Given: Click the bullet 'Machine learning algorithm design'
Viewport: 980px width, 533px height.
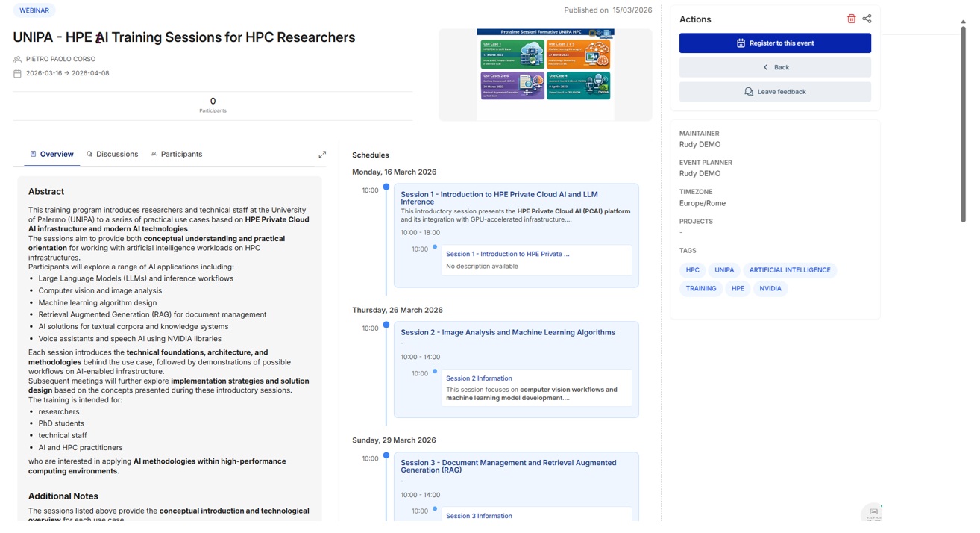Looking at the screenshot, I should tap(98, 302).
